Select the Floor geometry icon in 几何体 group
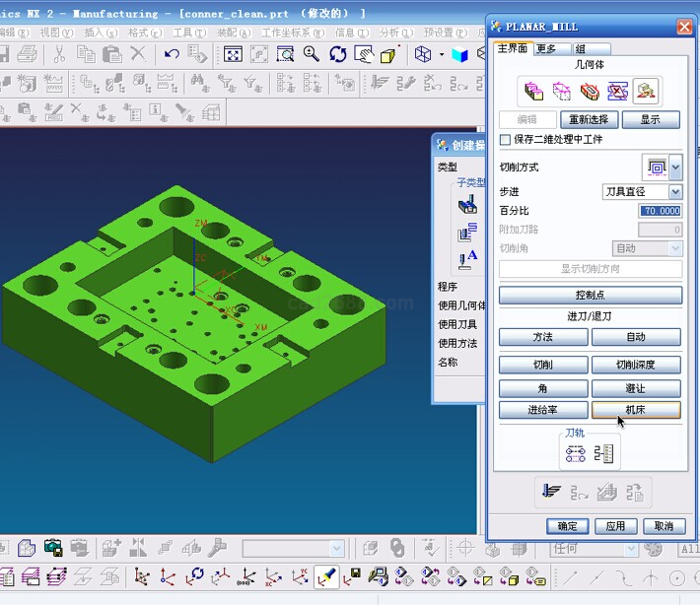Screen dimensions: 700x605 pyautogui.click(x=647, y=92)
